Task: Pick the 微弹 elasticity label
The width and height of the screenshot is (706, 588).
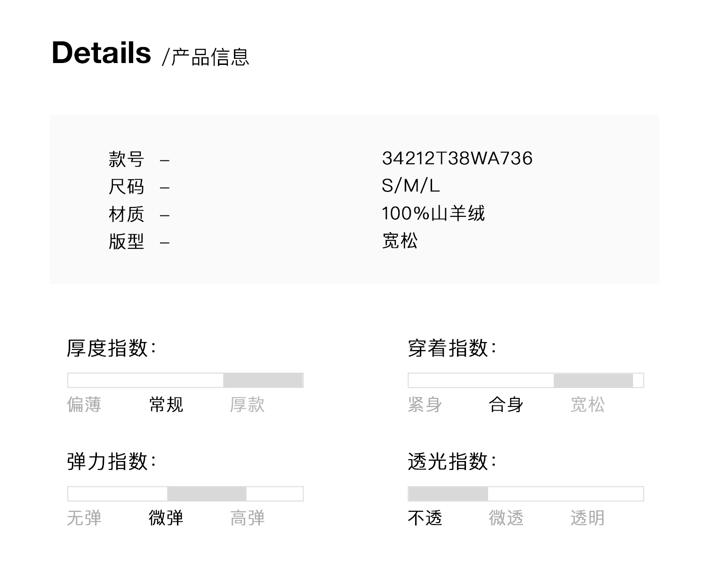Action: [166, 518]
